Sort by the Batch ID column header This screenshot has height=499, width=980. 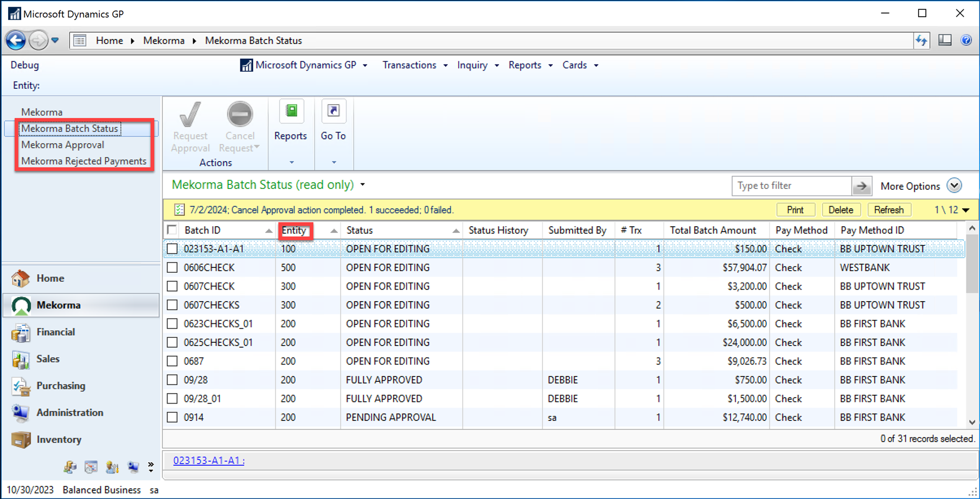pyautogui.click(x=228, y=231)
